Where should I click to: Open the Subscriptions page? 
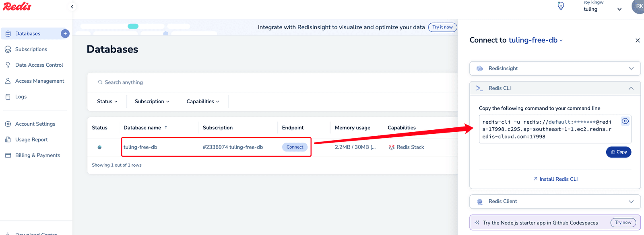(31, 49)
